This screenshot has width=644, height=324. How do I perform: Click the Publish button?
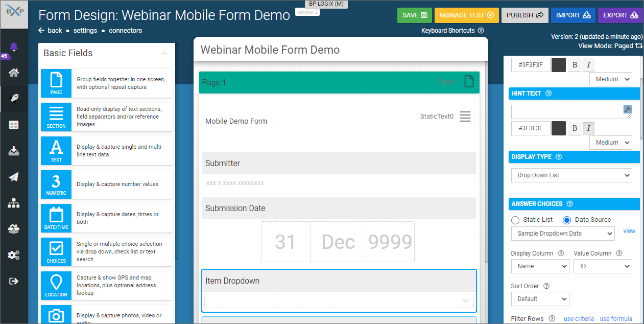(x=524, y=15)
